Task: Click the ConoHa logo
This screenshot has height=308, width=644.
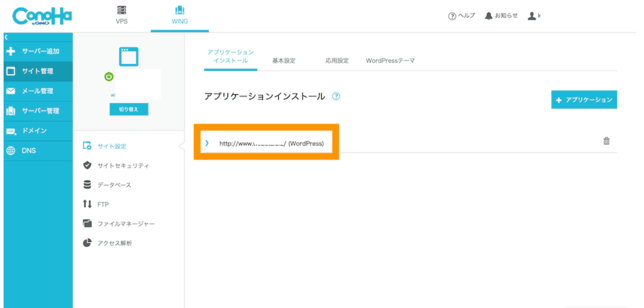Action: 42,16
